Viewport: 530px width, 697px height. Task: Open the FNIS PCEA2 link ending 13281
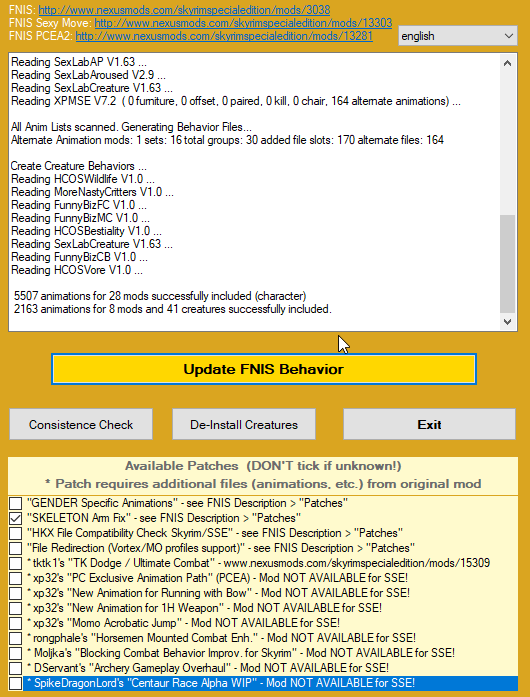[224, 36]
